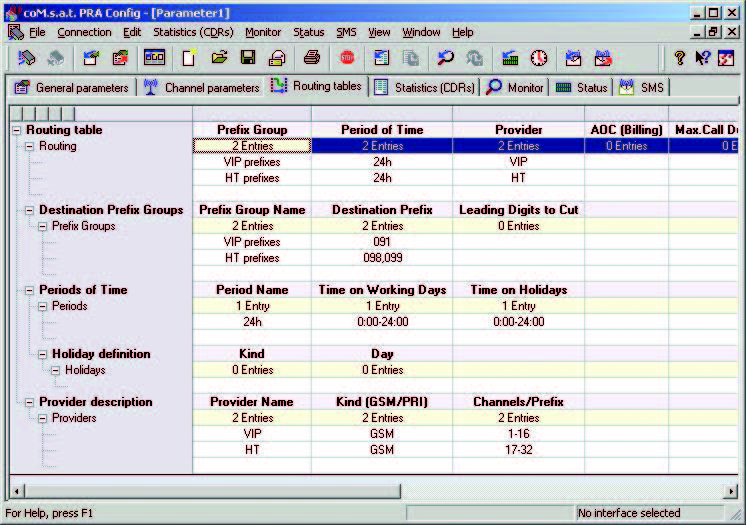
Task: Click the yellow question mark help icon
Action: [679, 58]
